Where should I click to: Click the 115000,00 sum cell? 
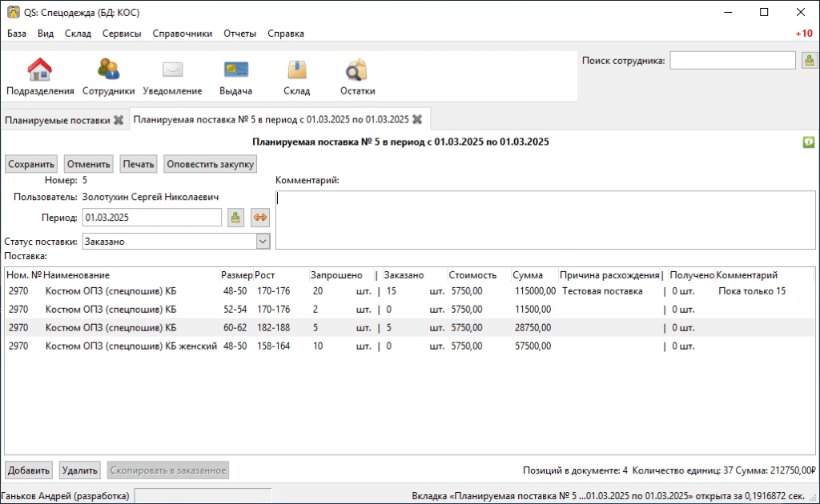535,291
